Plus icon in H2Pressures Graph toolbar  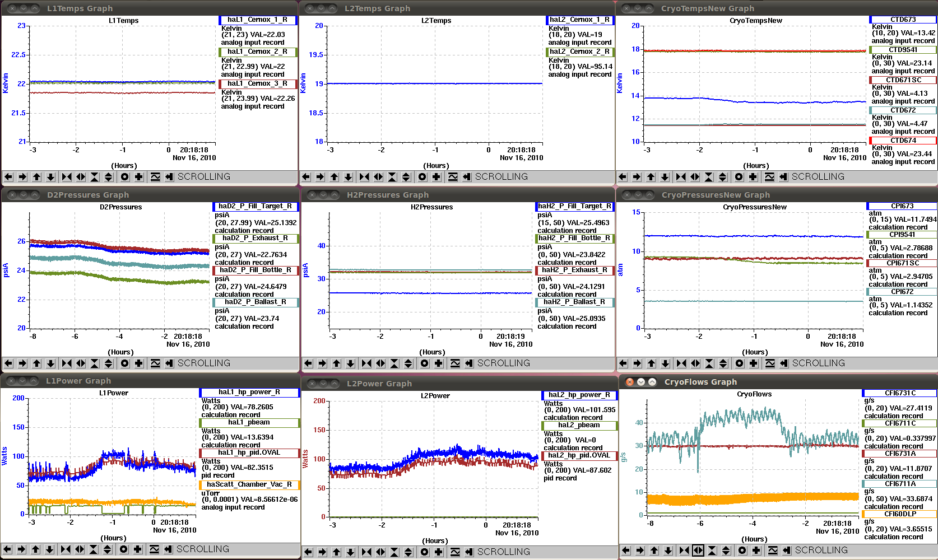[439, 363]
